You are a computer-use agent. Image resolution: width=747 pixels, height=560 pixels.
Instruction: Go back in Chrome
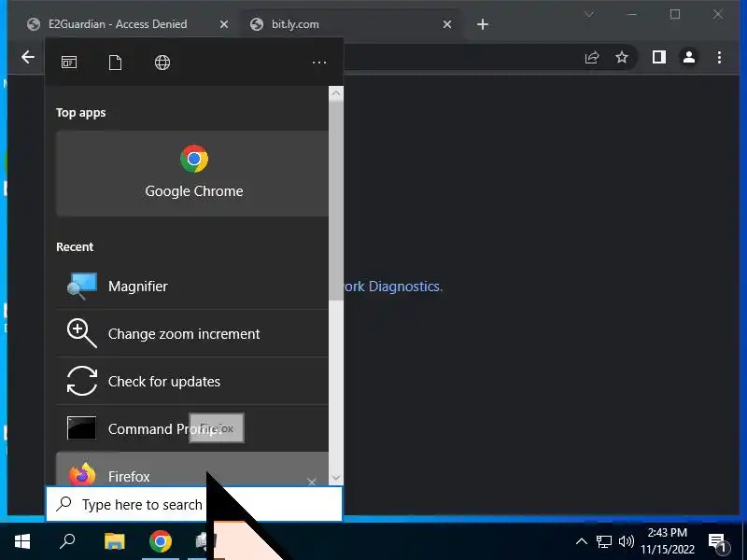point(28,57)
